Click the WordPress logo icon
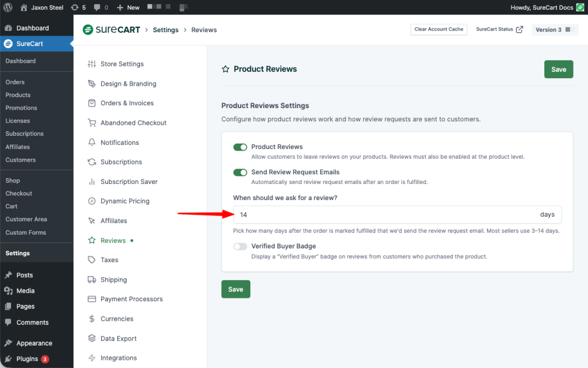Screen dimensions: 588x368 point(8,7)
